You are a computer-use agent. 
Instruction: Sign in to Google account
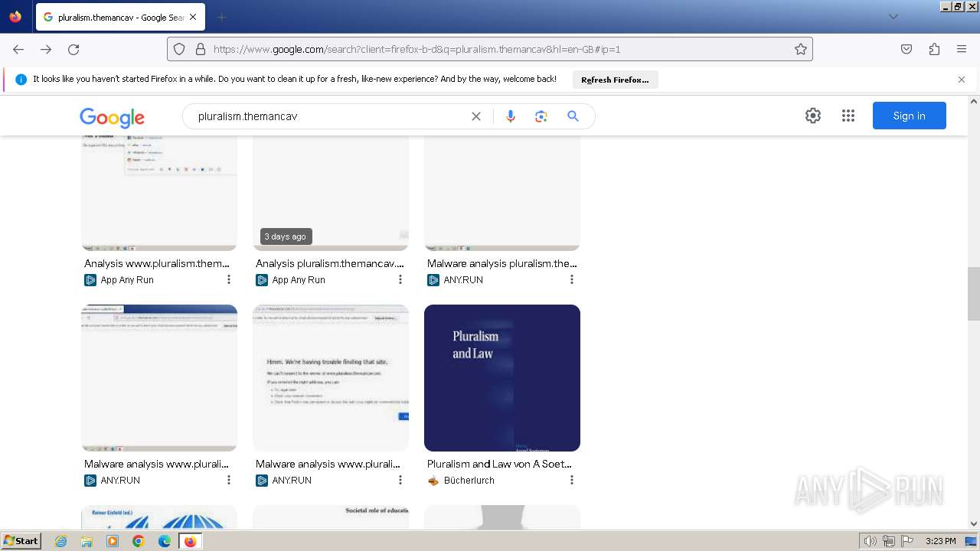click(910, 116)
